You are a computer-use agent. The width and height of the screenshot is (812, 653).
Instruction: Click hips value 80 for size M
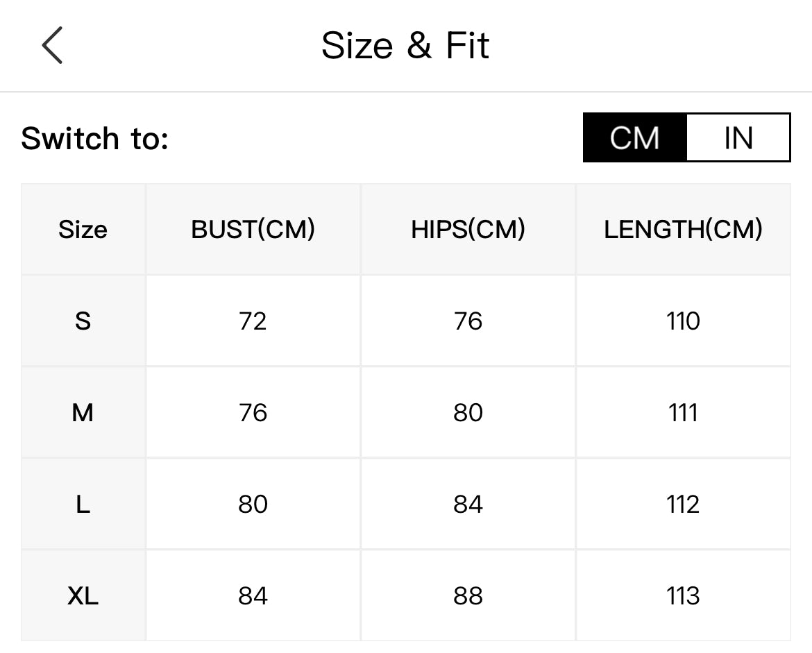[468, 413]
